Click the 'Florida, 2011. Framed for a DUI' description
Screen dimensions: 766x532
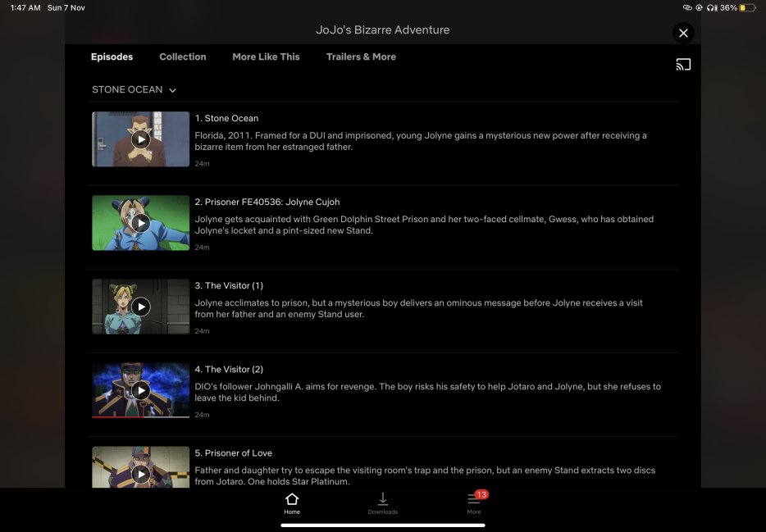pos(421,141)
